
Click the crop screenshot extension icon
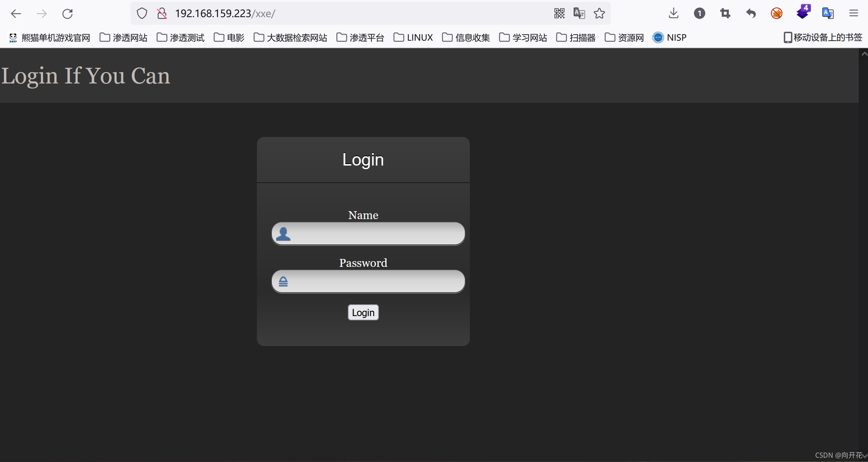[x=725, y=14]
